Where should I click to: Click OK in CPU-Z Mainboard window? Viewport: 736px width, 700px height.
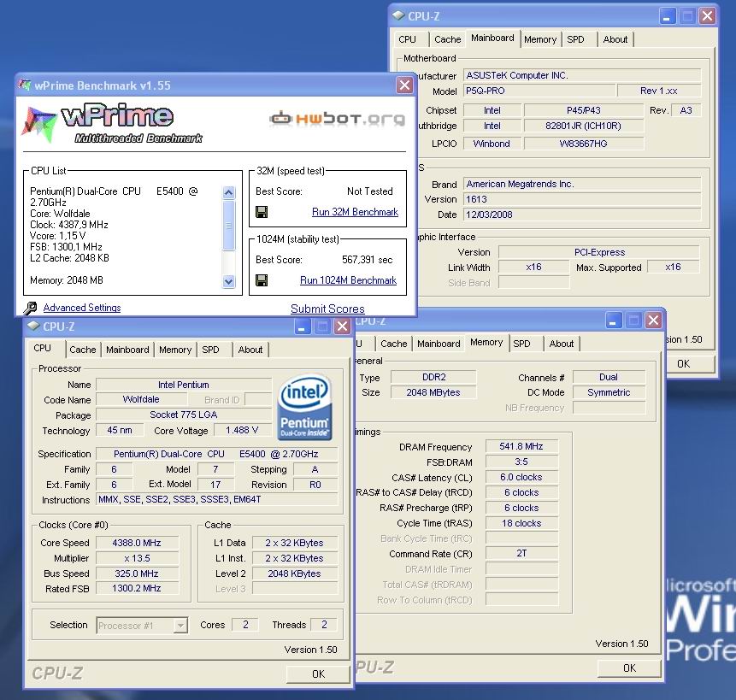coord(689,363)
